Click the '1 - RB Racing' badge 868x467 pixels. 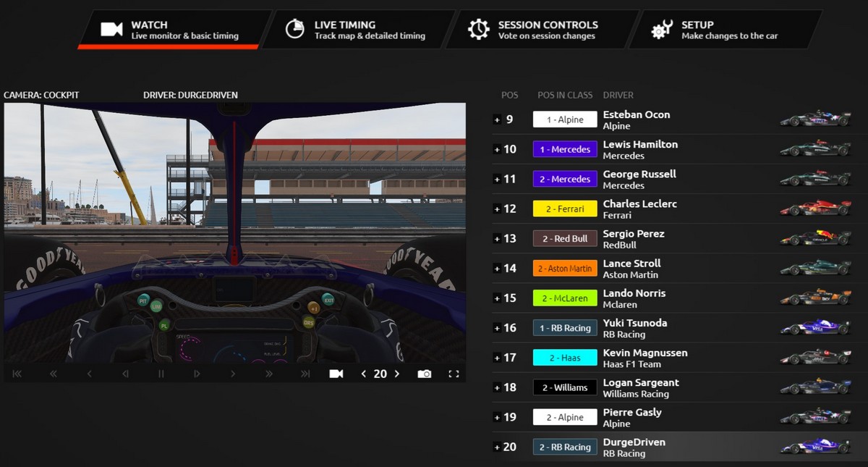[565, 327]
